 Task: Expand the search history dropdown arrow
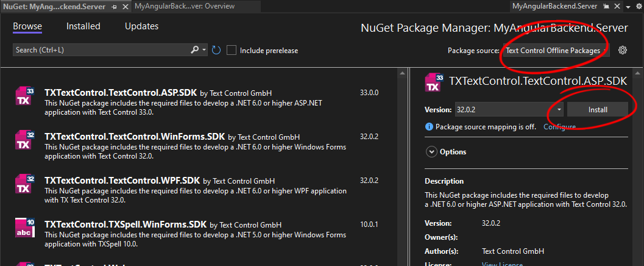pos(204,50)
